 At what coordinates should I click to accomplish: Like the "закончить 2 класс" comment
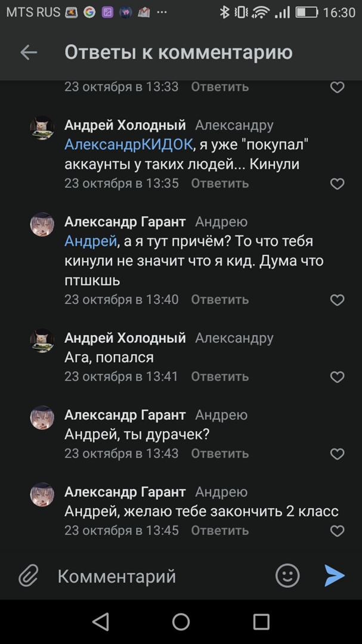pos(337,531)
